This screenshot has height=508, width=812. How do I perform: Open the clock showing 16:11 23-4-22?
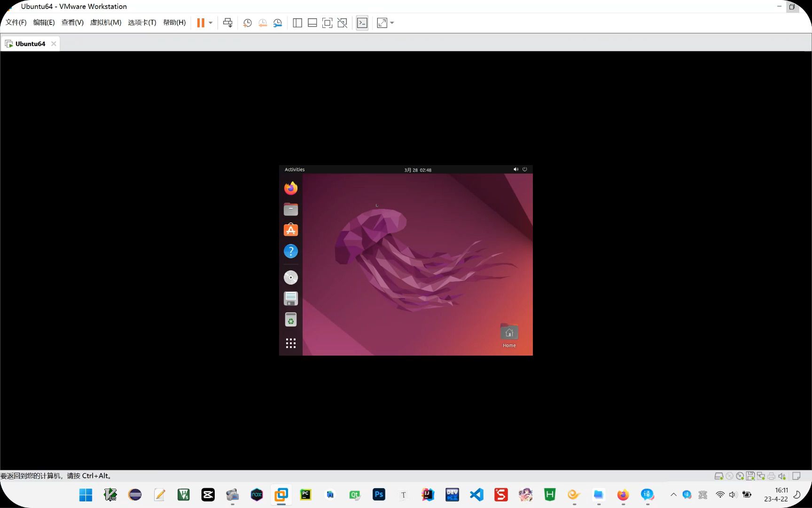[776, 495]
